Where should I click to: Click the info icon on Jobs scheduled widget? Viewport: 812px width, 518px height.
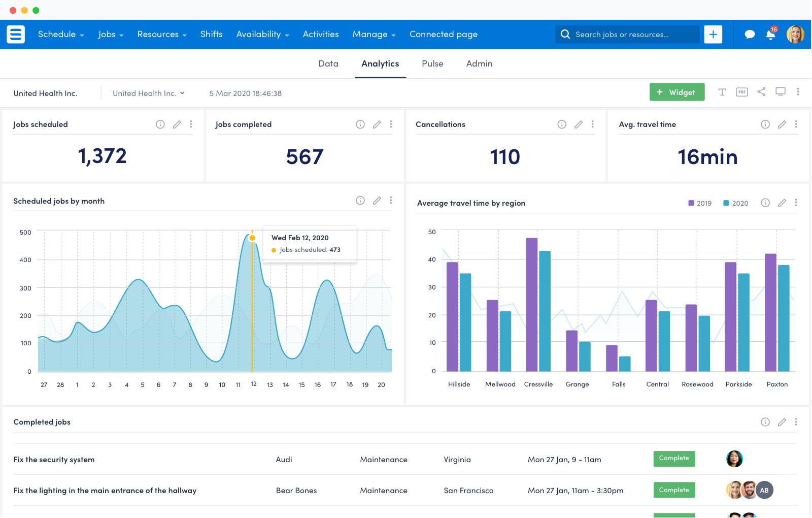tap(160, 124)
